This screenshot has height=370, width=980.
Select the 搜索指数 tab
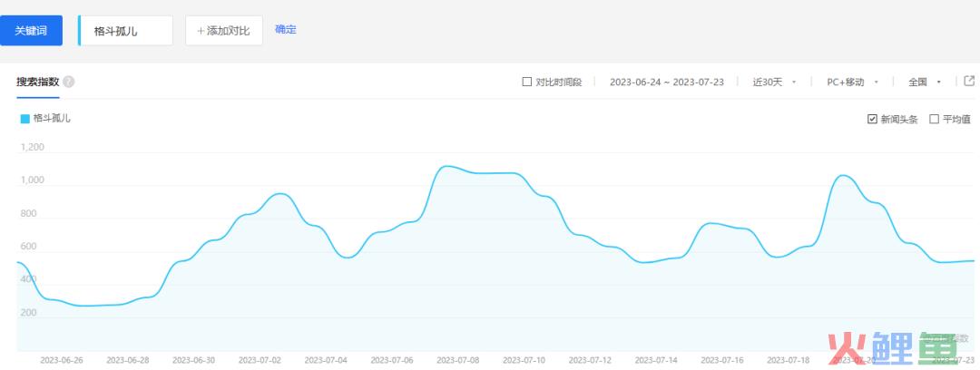tap(37, 82)
